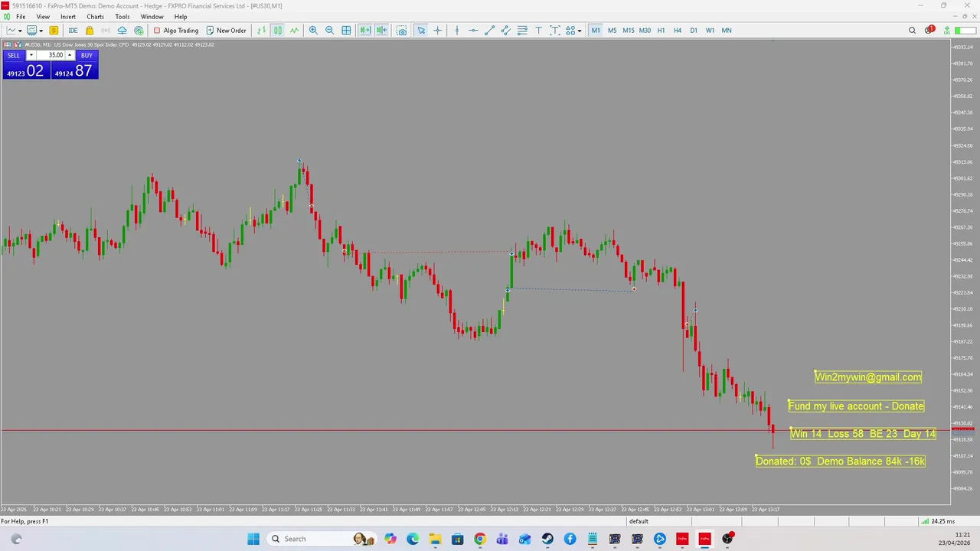This screenshot has width=980, height=551.
Task: Launch the IDE MetaEditor button
Action: click(73, 31)
